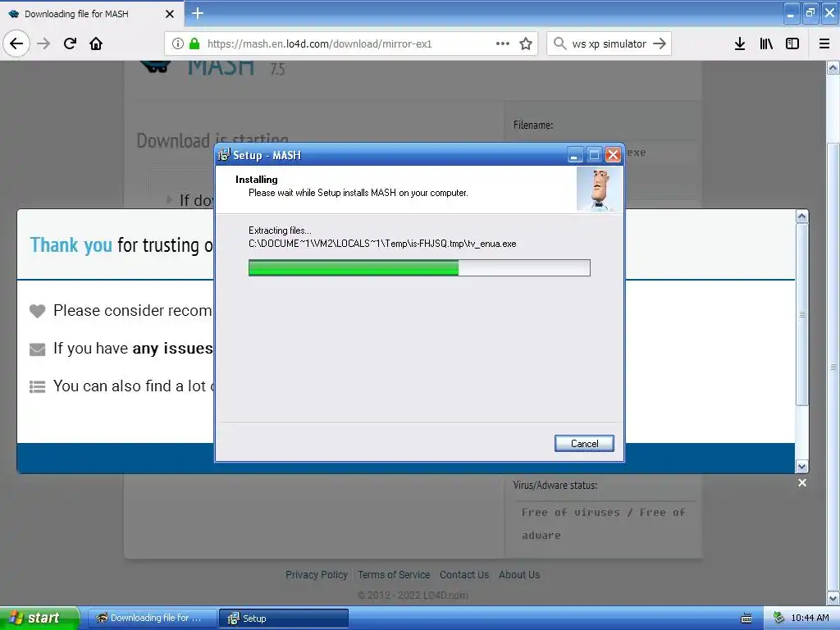Image resolution: width=840 pixels, height=630 pixels.
Task: Click the 10:44 AM clock
Action: pos(810,619)
